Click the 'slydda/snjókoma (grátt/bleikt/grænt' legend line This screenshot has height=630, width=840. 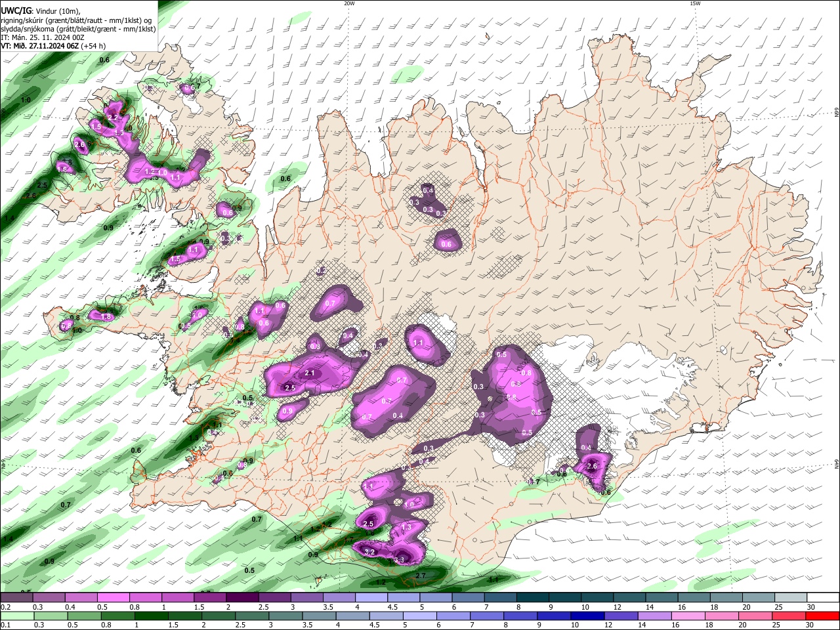78,29
